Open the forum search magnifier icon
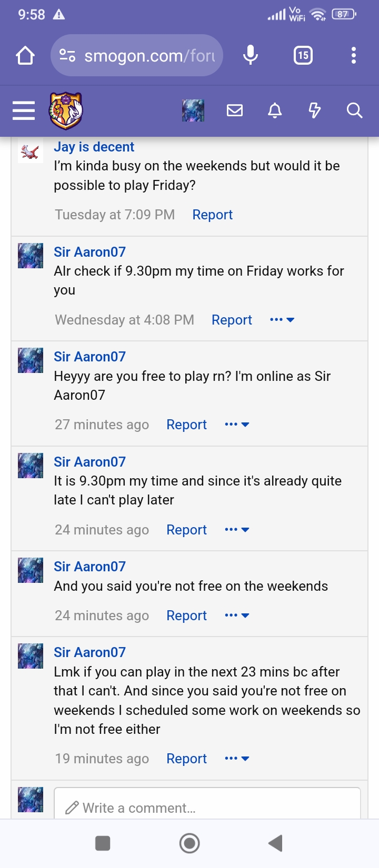The height and width of the screenshot is (868, 379). point(354,110)
